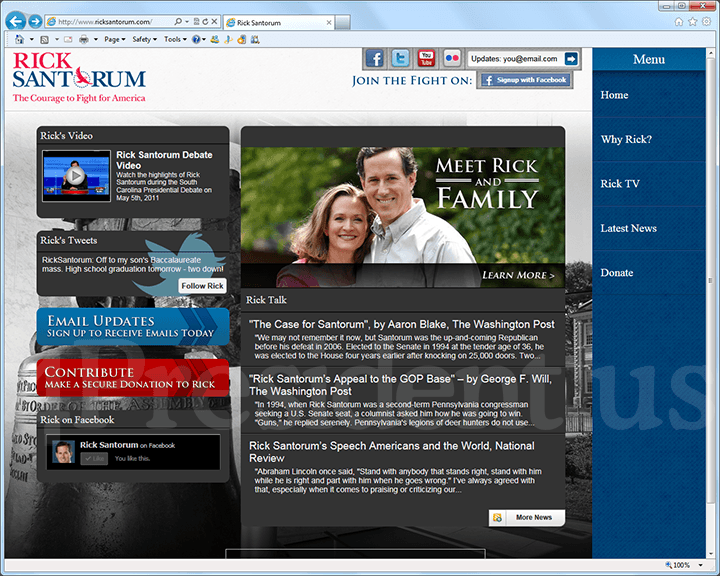Visit Rick's Facebook page icon
Viewport: 720px width, 576px height.
coord(375,59)
